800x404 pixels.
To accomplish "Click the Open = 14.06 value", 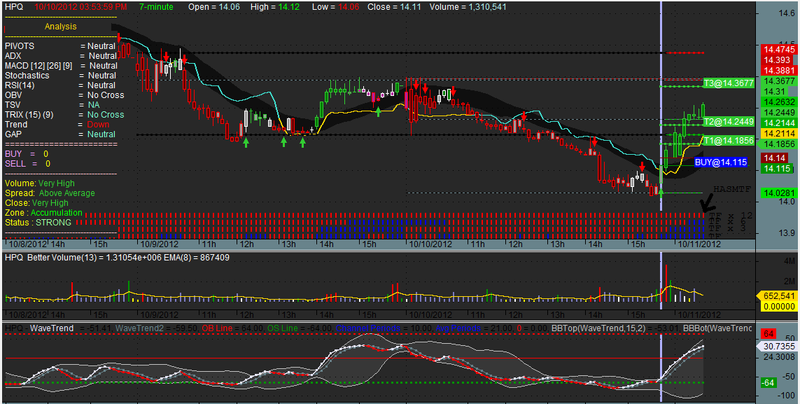I will [x=212, y=7].
